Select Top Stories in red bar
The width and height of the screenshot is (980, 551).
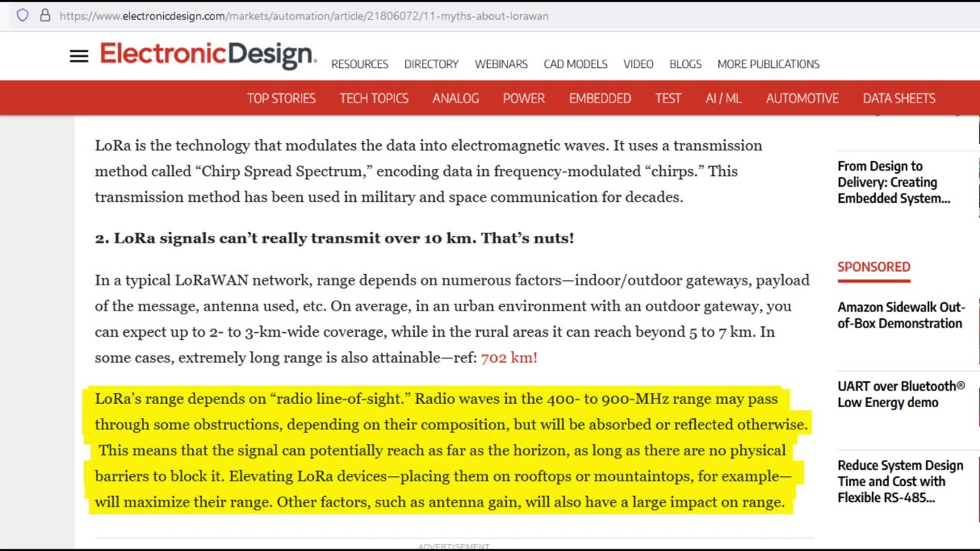pyautogui.click(x=281, y=98)
